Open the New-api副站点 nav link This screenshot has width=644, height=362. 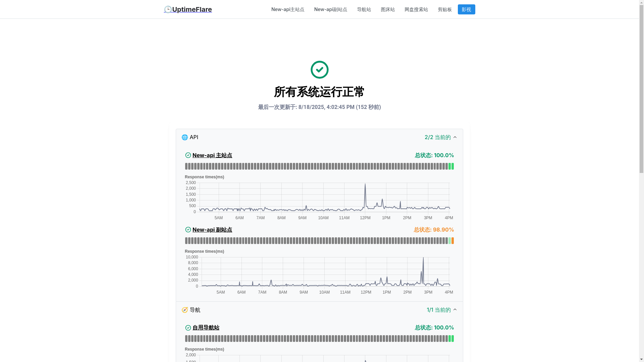(331, 9)
